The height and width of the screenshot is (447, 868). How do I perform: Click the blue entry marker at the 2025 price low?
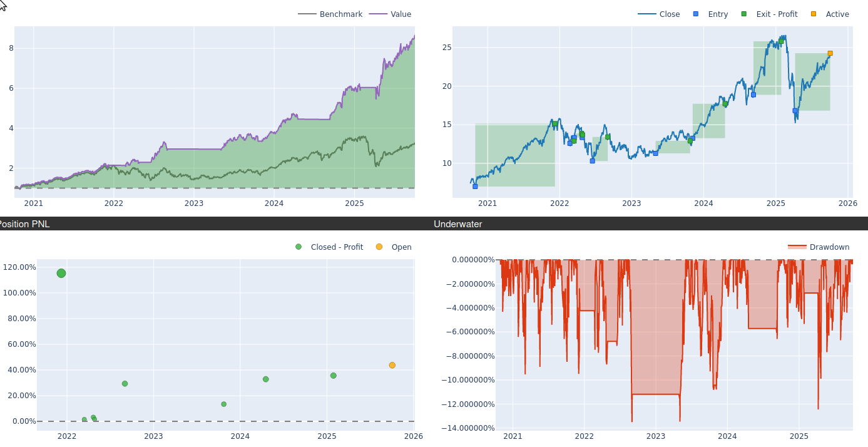pos(795,111)
